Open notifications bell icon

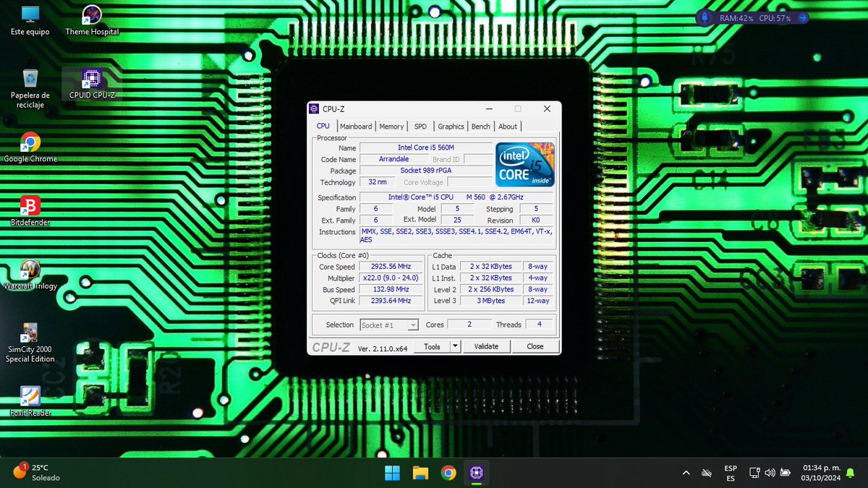(x=850, y=473)
